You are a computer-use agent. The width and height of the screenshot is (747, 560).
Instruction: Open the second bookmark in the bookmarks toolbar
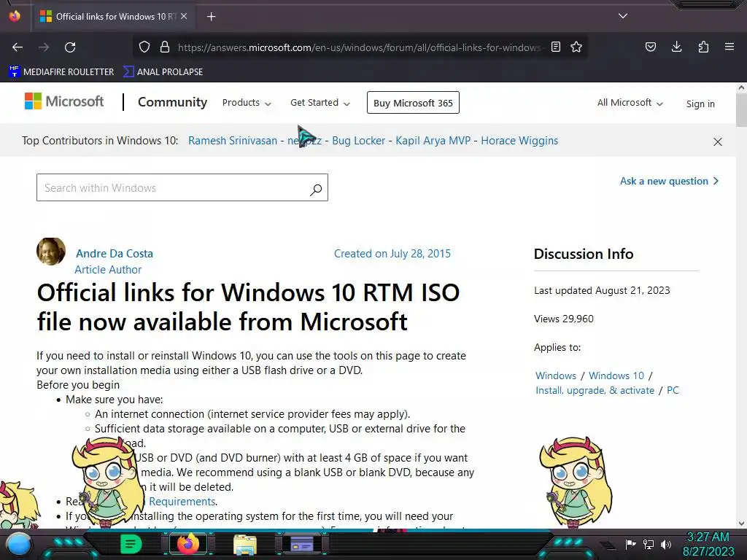[163, 72]
